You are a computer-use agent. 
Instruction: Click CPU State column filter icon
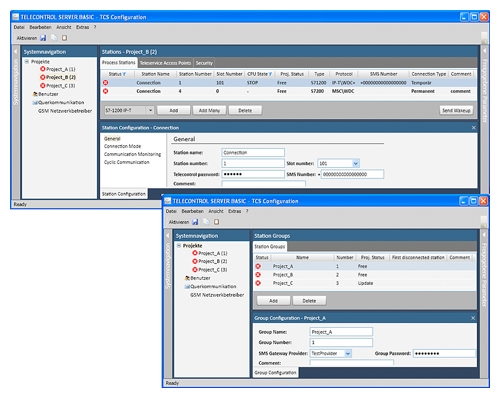[271, 74]
